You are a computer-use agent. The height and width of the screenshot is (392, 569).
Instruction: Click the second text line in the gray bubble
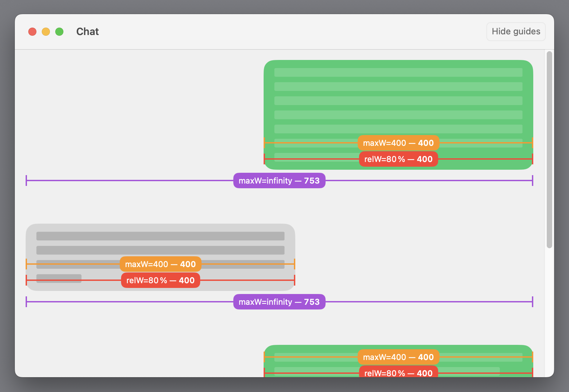pos(160,250)
